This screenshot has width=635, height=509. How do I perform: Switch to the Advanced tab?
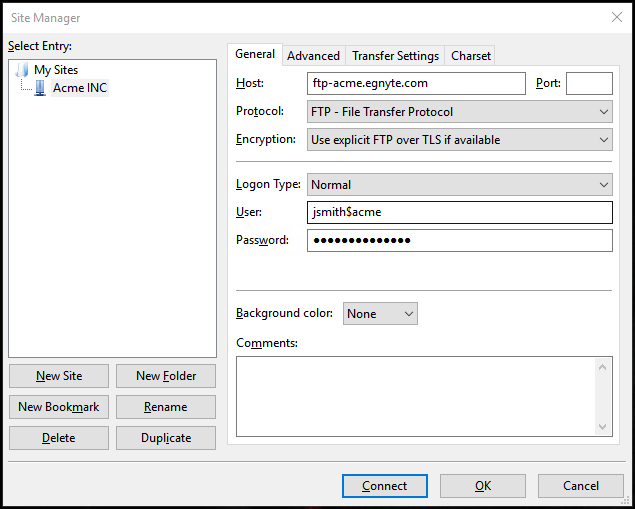click(x=313, y=56)
